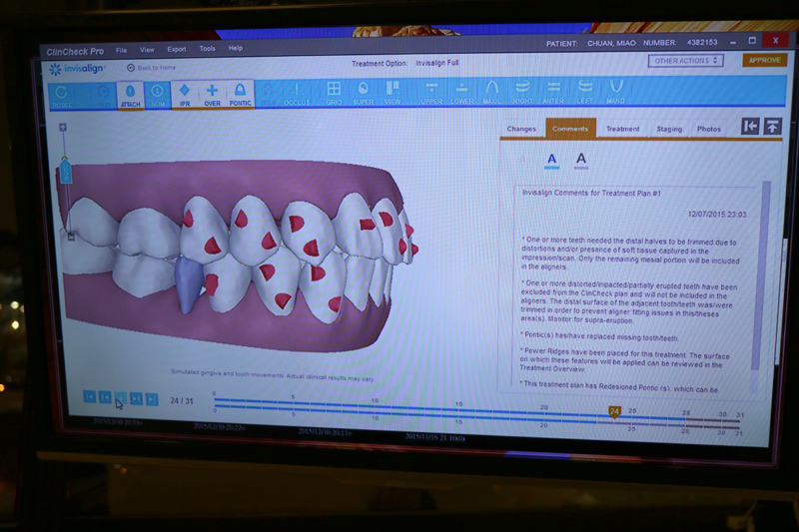Image resolution: width=799 pixels, height=532 pixels.
Task: Toggle the ATTACH attachments tool
Action: tap(131, 95)
